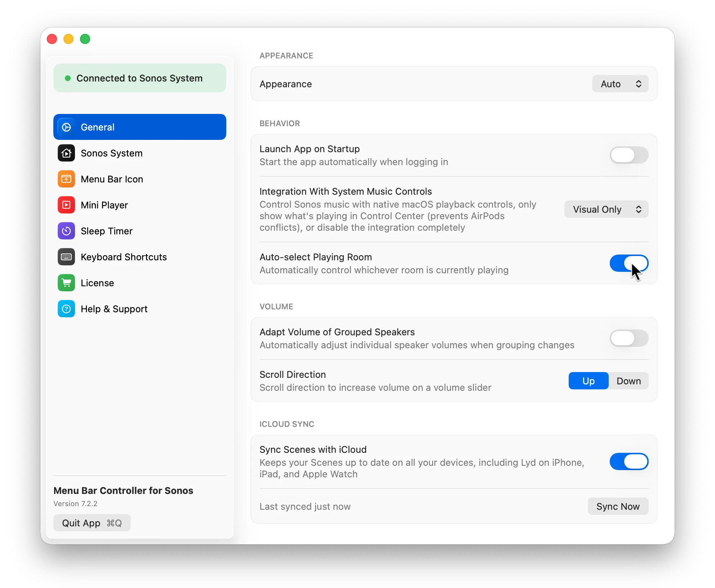715x588 pixels.
Task: Click the 'Adapt Volume of Grouped Speakers' label
Action: click(x=337, y=332)
